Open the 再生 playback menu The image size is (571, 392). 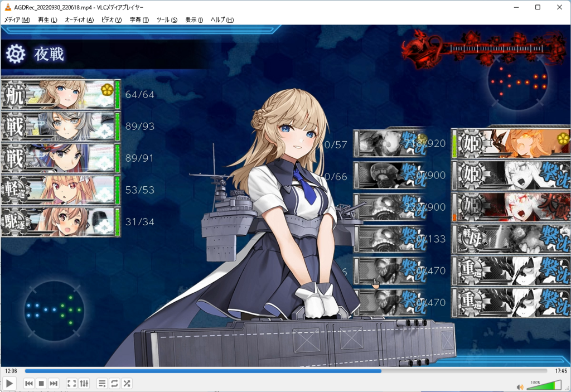tap(47, 20)
